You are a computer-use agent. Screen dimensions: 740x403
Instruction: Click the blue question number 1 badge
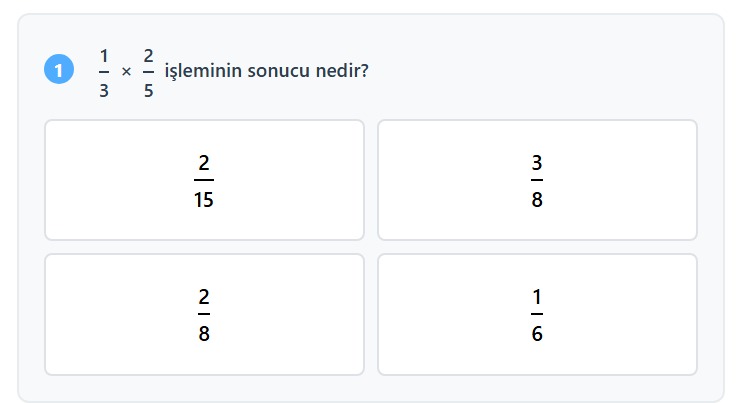pyautogui.click(x=59, y=71)
